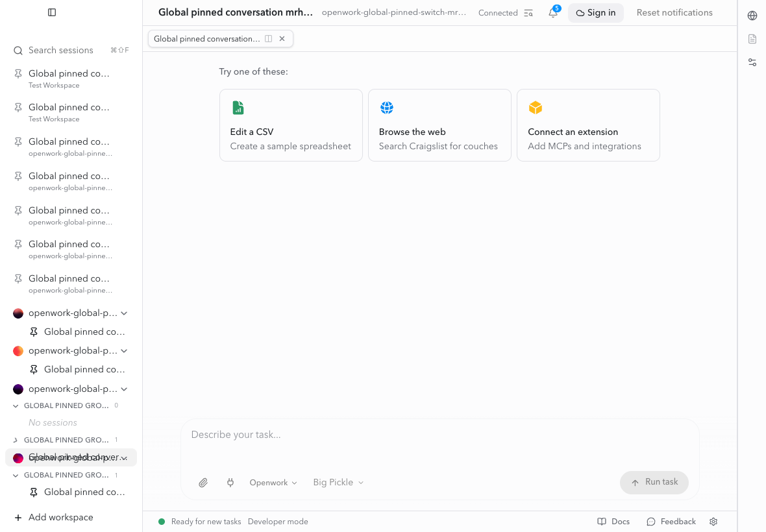
Task: Click the plug connector icon in the composer
Action: tap(230, 483)
